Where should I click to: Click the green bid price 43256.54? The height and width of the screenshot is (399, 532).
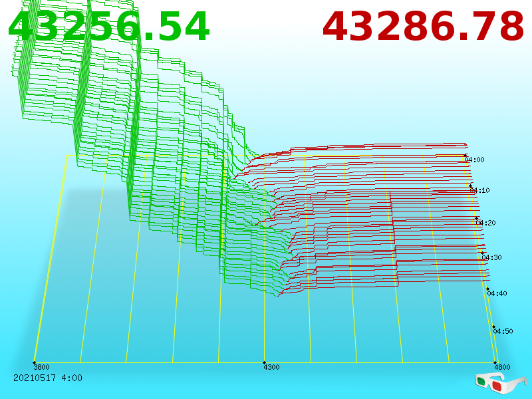108,27
